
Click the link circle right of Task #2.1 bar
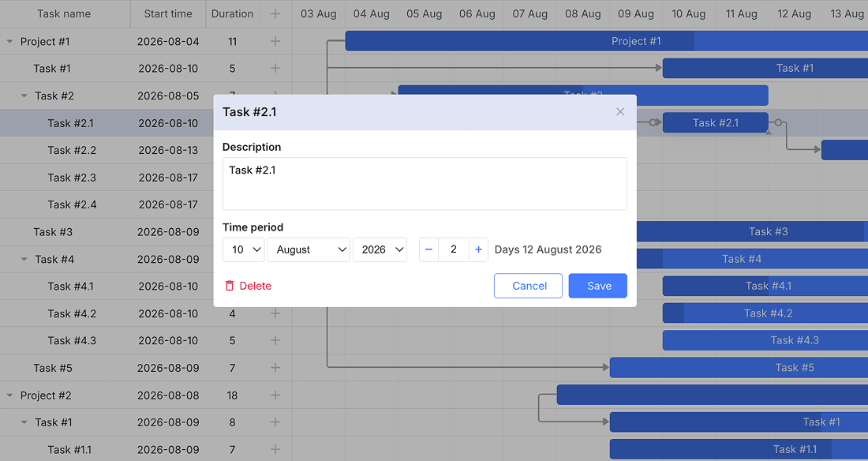(778, 122)
